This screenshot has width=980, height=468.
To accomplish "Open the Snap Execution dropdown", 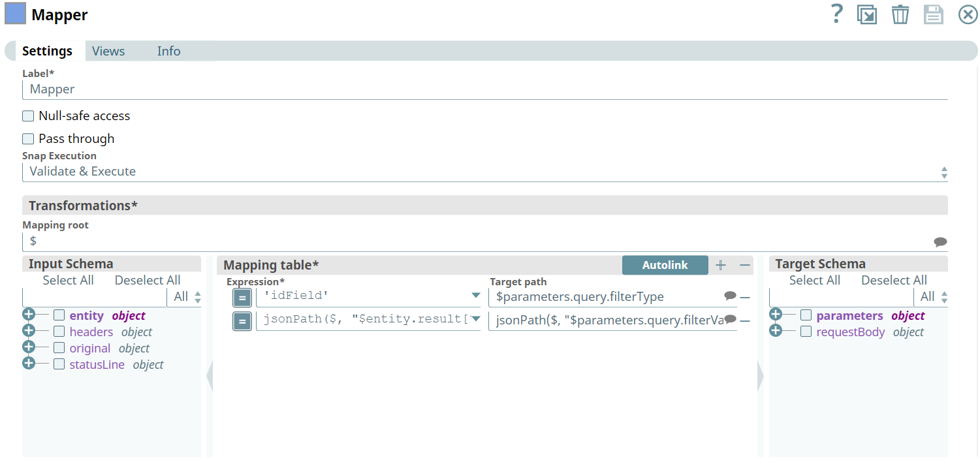I will coord(485,172).
